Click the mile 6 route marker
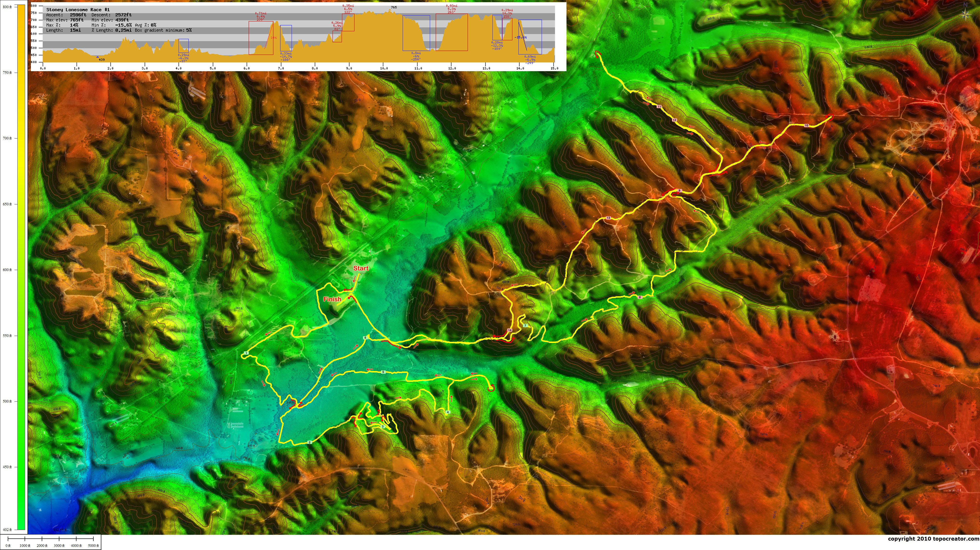 [365, 338]
